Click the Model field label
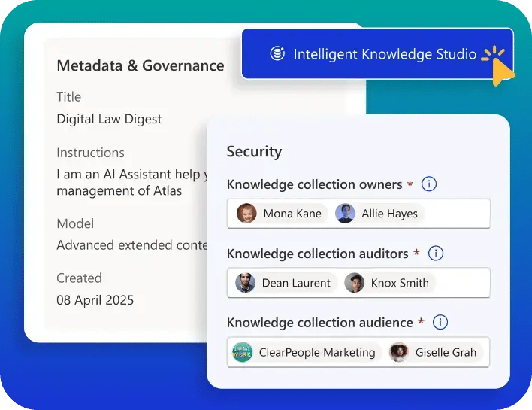Image resolution: width=532 pixels, height=410 pixels. [75, 223]
